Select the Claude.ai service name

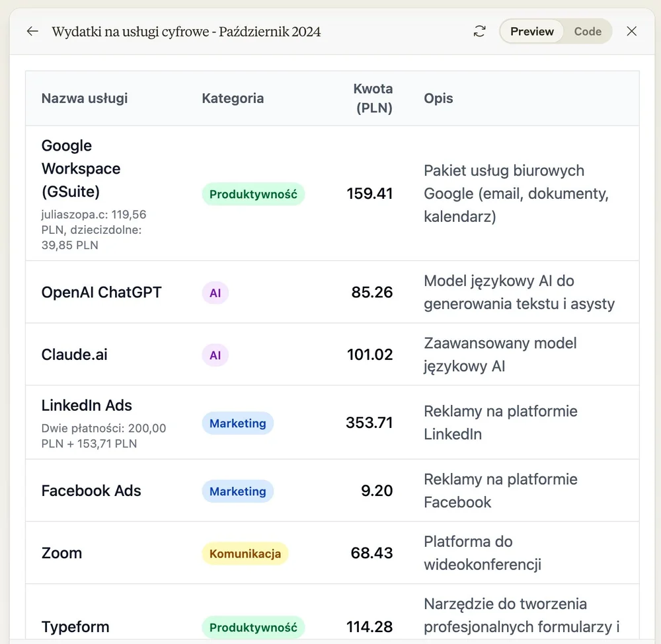(74, 355)
